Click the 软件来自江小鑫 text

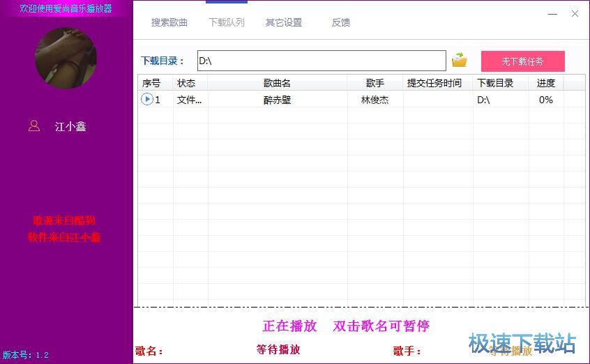[64, 237]
